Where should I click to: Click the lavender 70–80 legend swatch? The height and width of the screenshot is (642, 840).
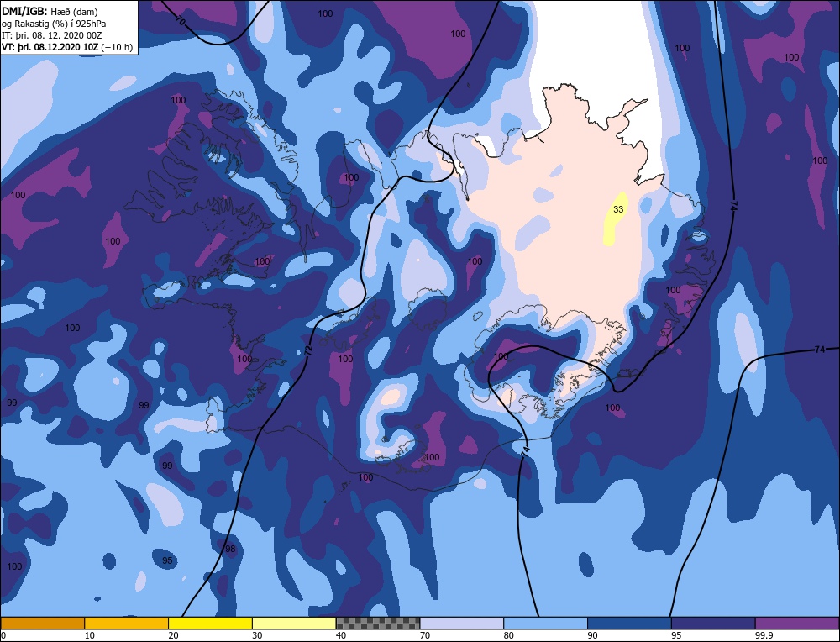462,623
